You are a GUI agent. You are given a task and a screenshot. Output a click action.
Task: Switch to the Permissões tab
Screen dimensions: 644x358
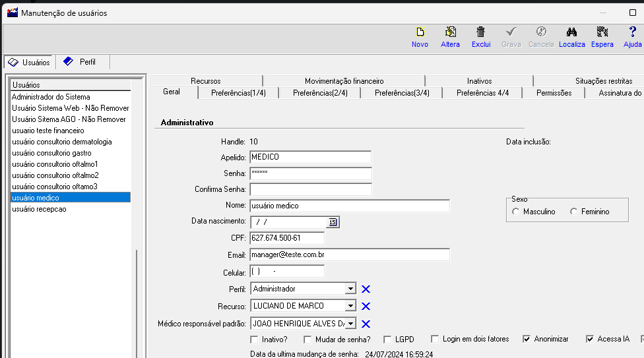pos(554,93)
